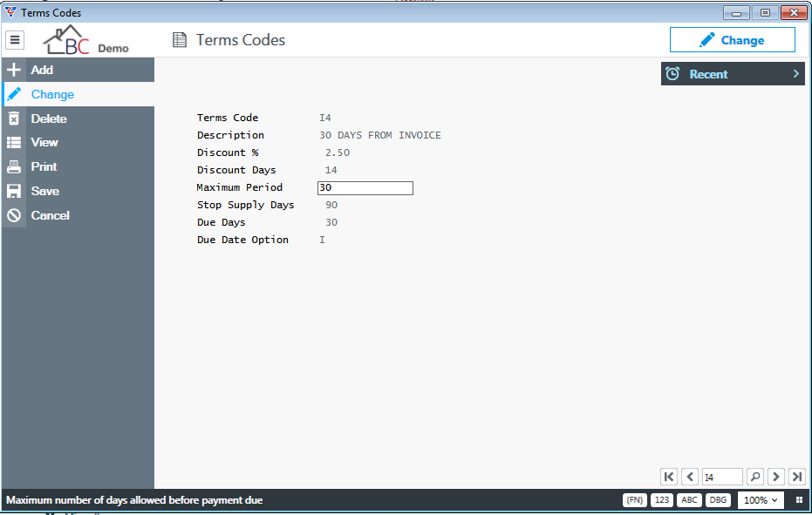This screenshot has width=812, height=515.
Task: Select Save in the sidebar
Action: (x=78, y=191)
